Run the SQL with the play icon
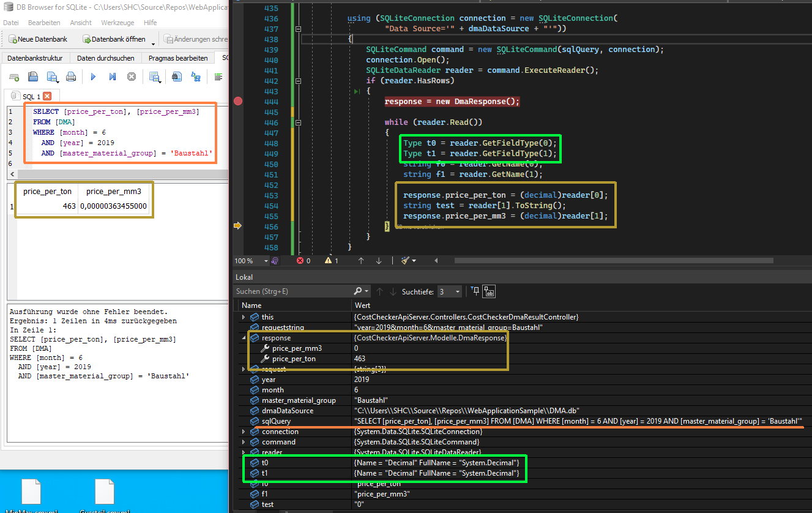 pos(94,77)
